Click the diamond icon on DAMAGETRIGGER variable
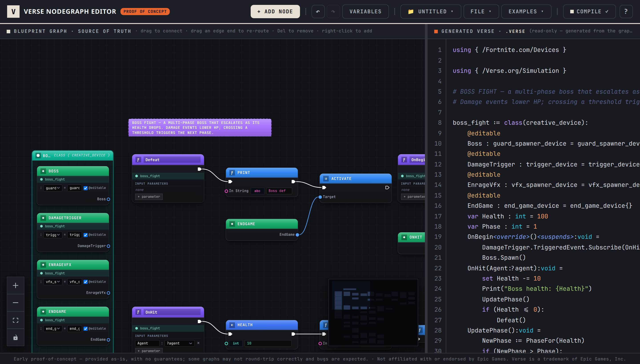 [43, 218]
